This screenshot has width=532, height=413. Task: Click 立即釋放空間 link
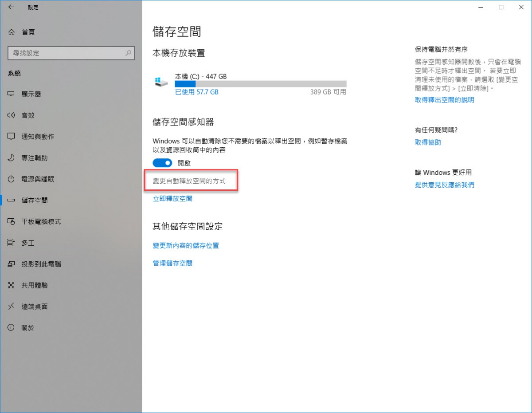[172, 199]
